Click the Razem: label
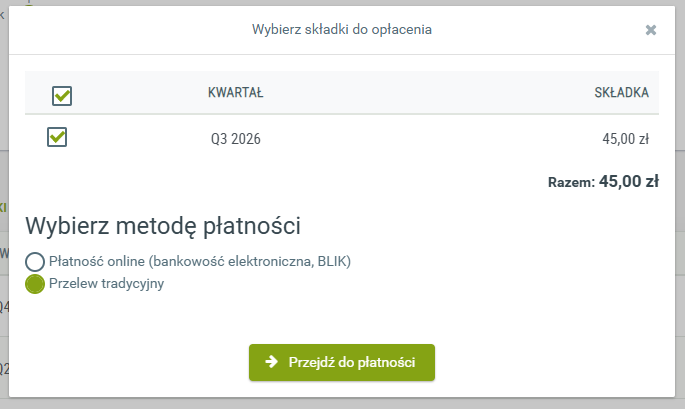The width and height of the screenshot is (685, 409). pos(570,183)
